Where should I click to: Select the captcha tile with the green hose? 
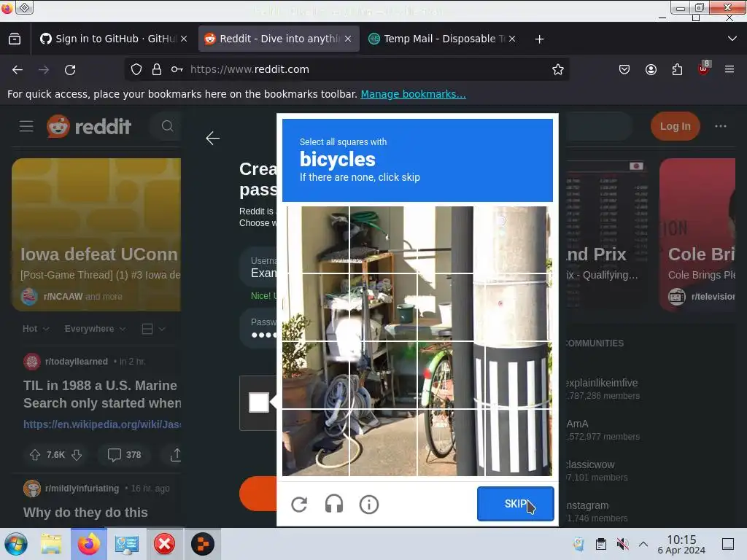tap(384, 240)
